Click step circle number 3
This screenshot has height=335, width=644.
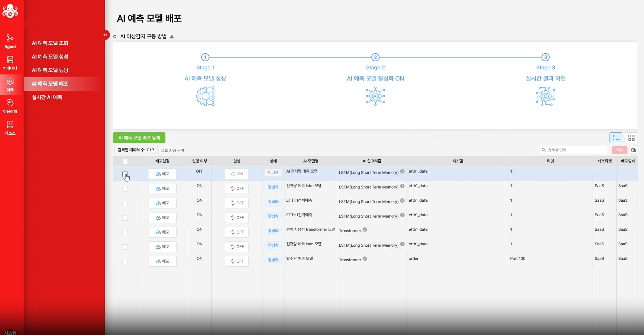click(546, 57)
